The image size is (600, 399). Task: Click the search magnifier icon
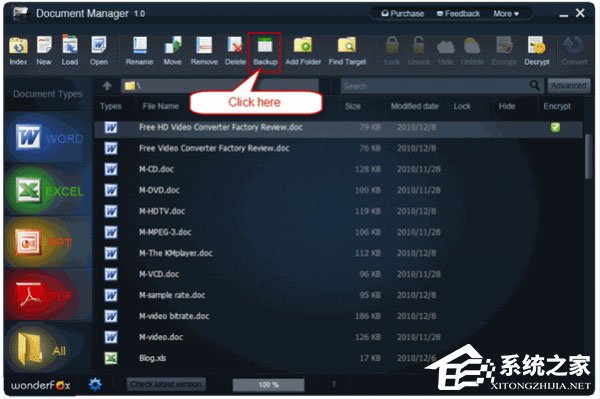coord(535,85)
